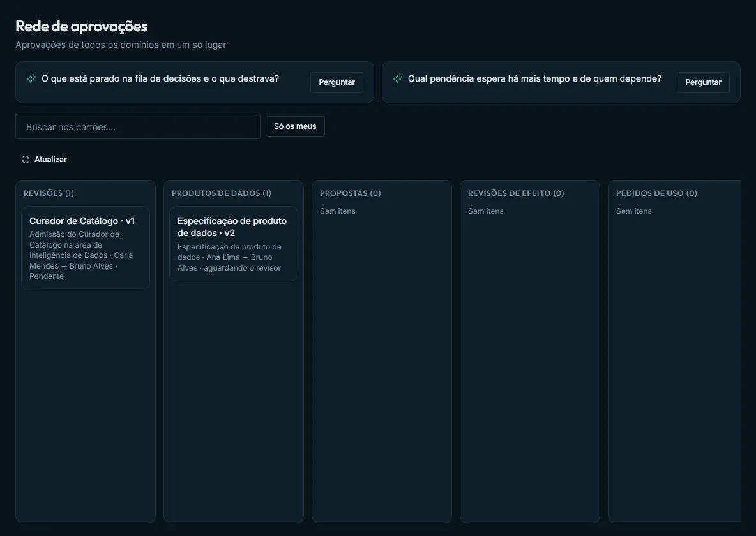This screenshot has height=536, width=756.
Task: Click the refresh arrows icon next to Atualizar
Action: [26, 160]
